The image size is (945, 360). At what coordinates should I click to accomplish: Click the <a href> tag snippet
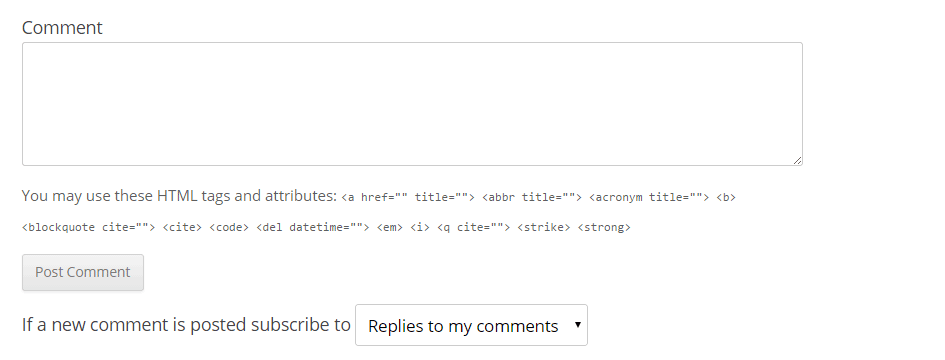408,197
